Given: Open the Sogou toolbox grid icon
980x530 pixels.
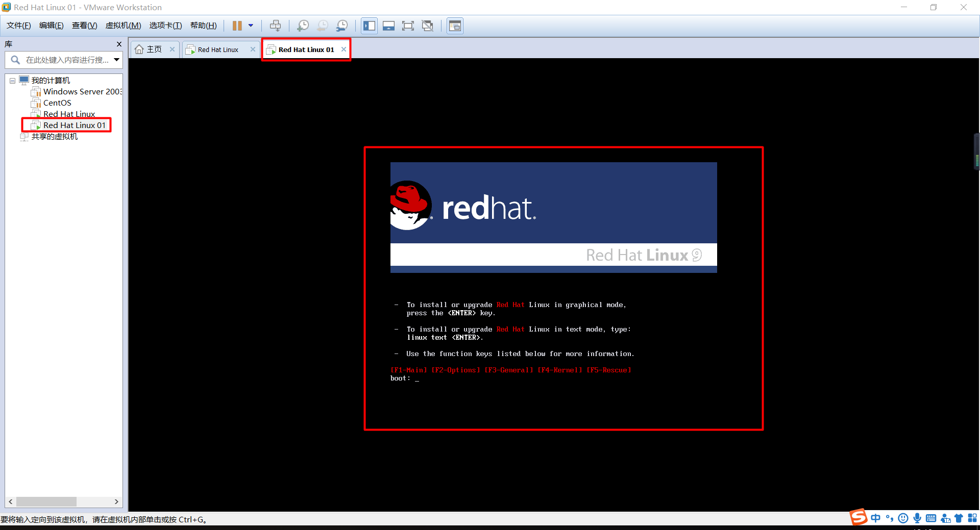Looking at the screenshot, I should point(972,518).
